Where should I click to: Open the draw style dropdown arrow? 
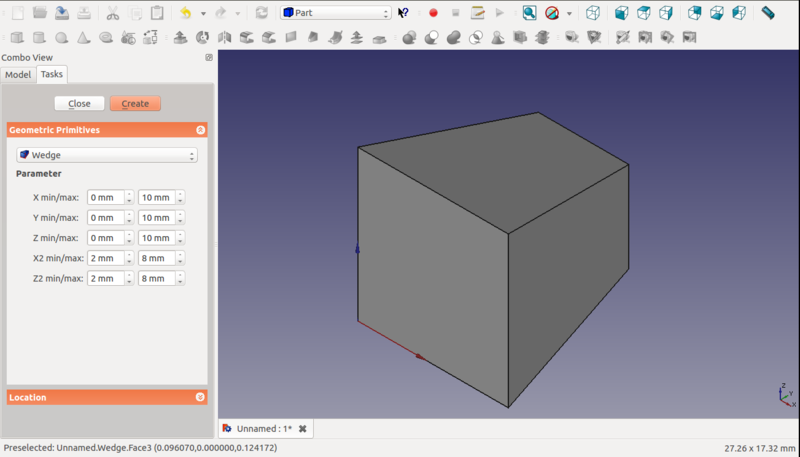point(569,14)
